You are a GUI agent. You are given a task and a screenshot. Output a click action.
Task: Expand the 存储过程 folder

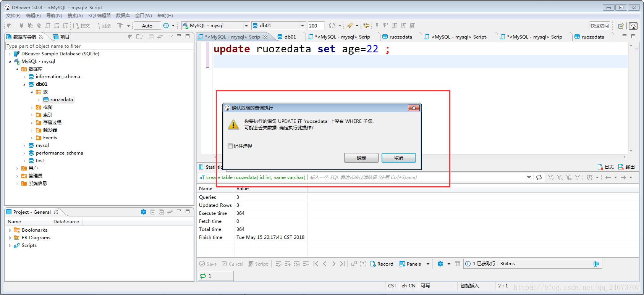(x=32, y=123)
